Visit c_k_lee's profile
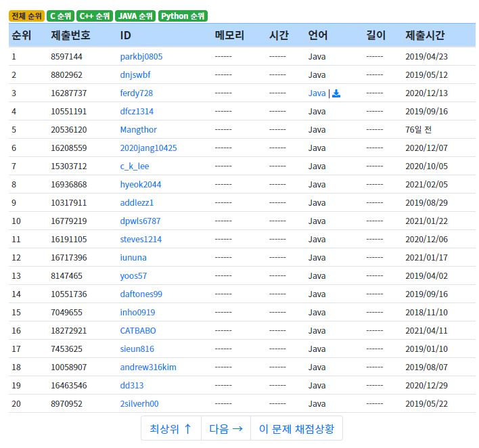Image resolution: width=479 pixels, height=448 pixels. point(135,166)
